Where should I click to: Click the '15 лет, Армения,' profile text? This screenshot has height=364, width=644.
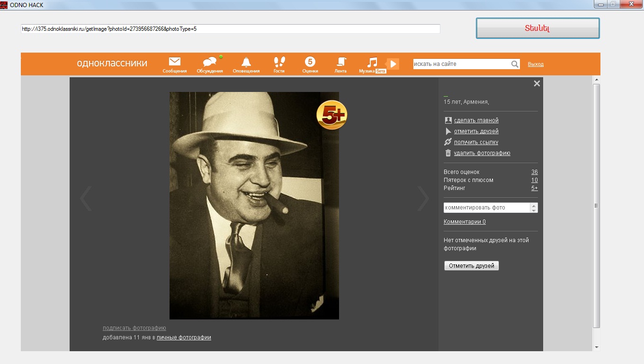tap(466, 102)
